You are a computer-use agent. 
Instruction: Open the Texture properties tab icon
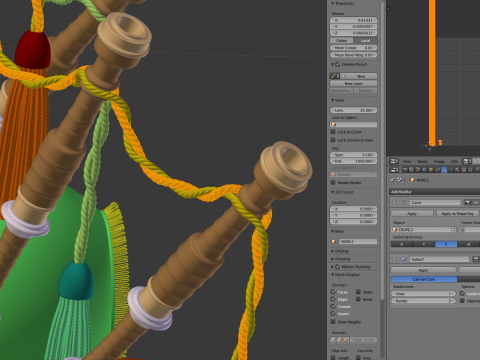[x=464, y=170]
